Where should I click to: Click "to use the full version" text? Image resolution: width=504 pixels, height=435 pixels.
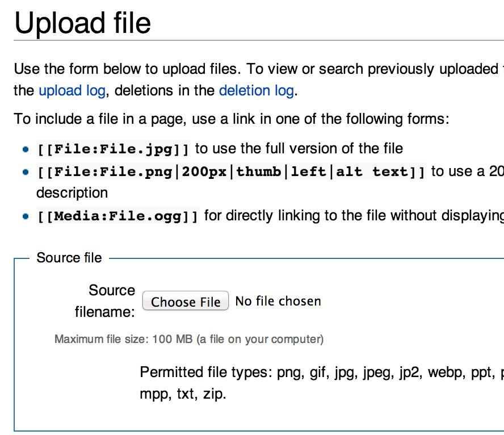pyautogui.click(x=299, y=149)
